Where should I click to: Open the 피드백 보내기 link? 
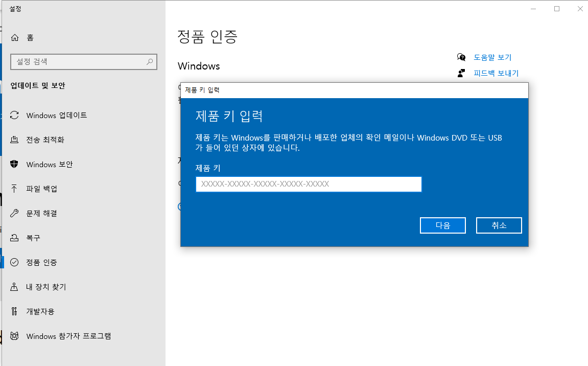496,73
